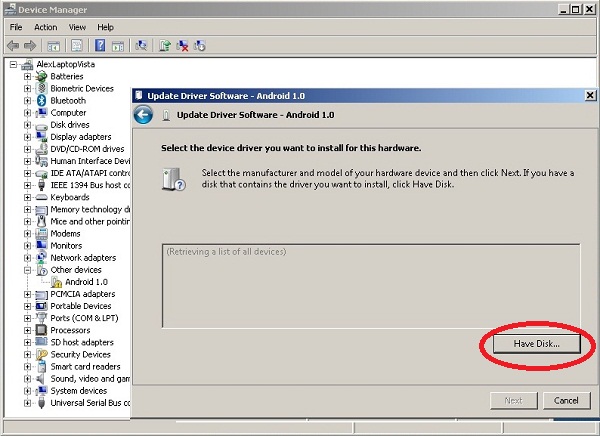The width and height of the screenshot is (600, 436).
Task: Click the Security Devices key icon
Action: click(x=41, y=354)
